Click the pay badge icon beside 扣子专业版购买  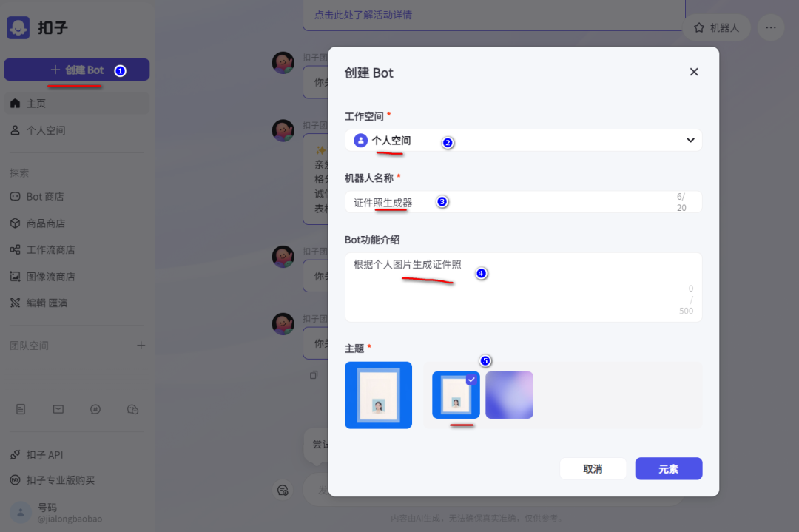pyautogui.click(x=16, y=480)
